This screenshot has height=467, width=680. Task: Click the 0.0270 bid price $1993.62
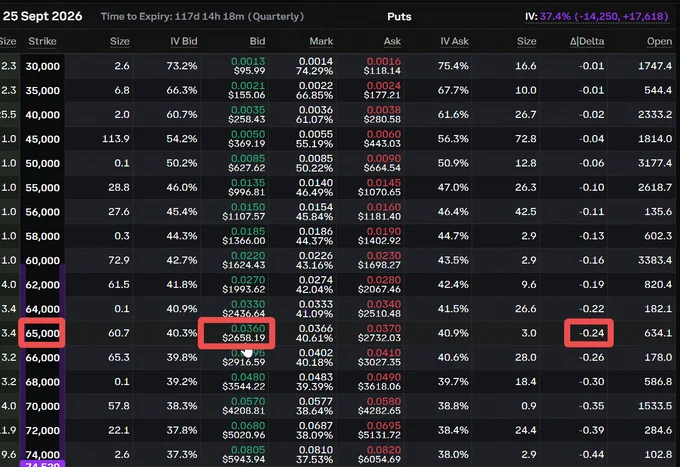pos(244,284)
